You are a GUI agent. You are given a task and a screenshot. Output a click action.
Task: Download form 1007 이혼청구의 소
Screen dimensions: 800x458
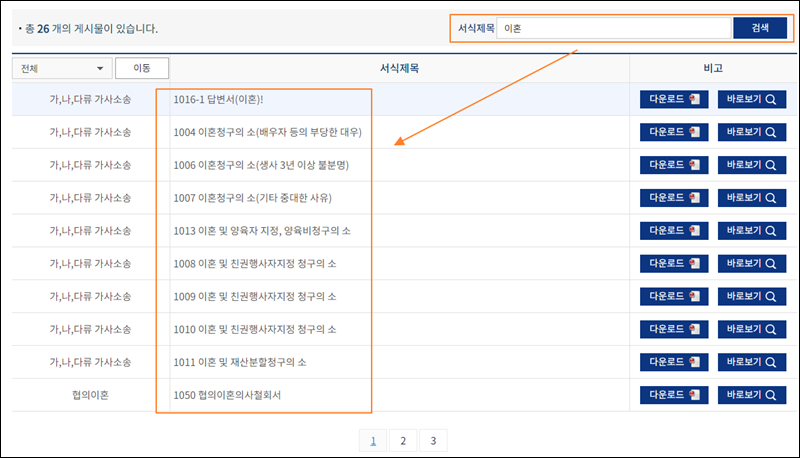tap(674, 198)
